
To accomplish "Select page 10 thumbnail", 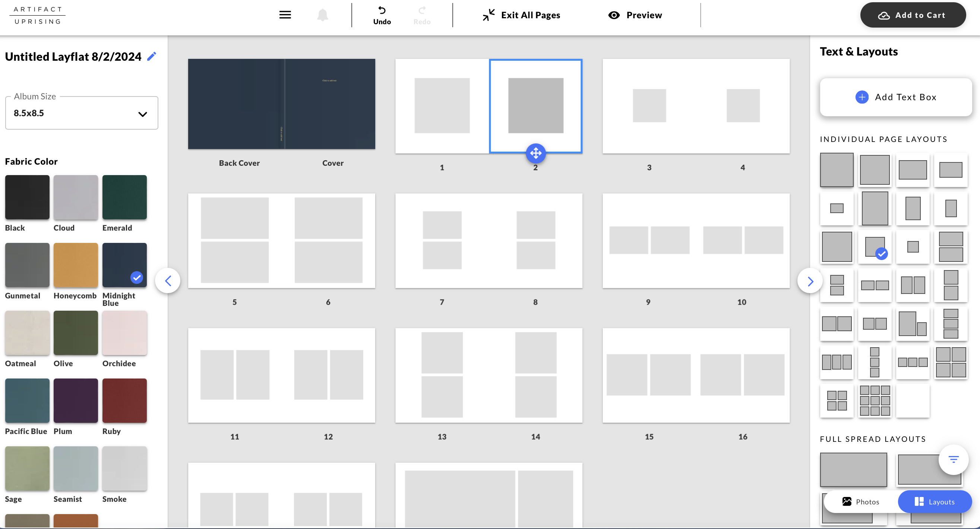I will (743, 241).
